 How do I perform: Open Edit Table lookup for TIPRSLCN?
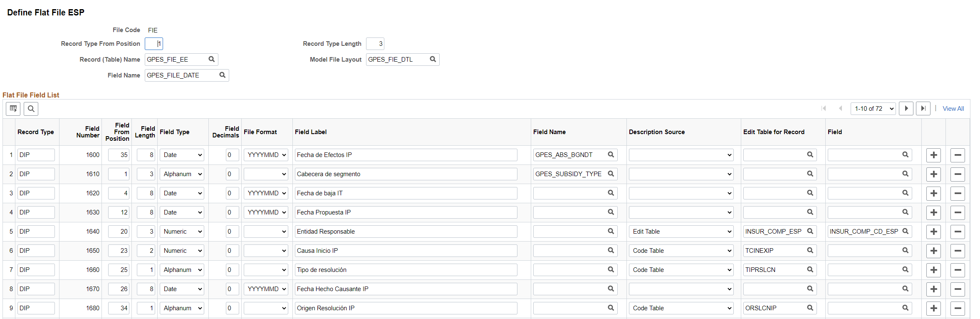[810, 269]
